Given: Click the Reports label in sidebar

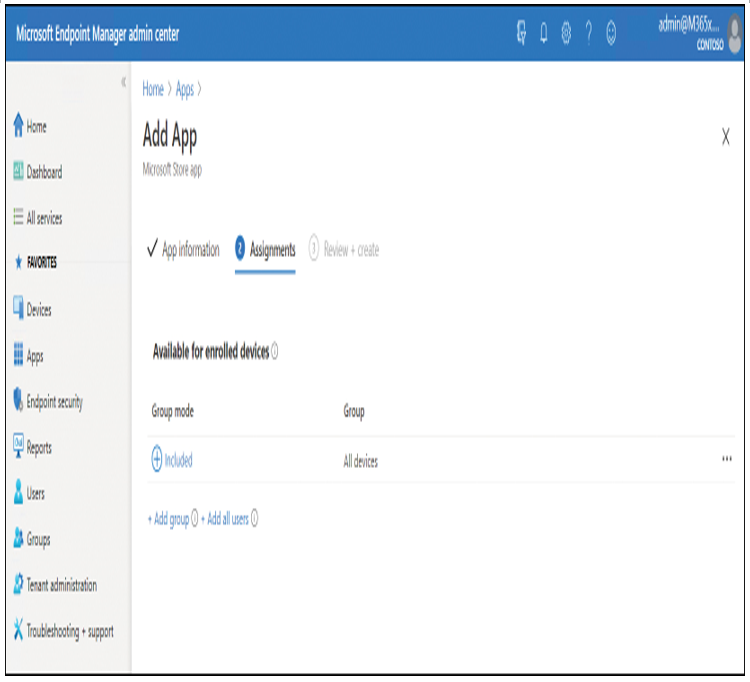Looking at the screenshot, I should click(x=39, y=448).
